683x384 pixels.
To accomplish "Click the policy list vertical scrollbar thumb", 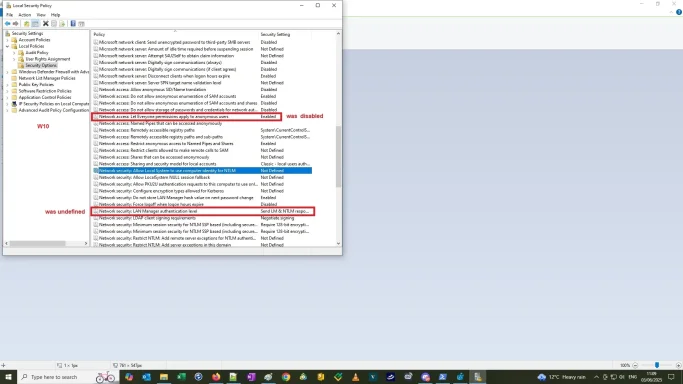I will (338, 157).
